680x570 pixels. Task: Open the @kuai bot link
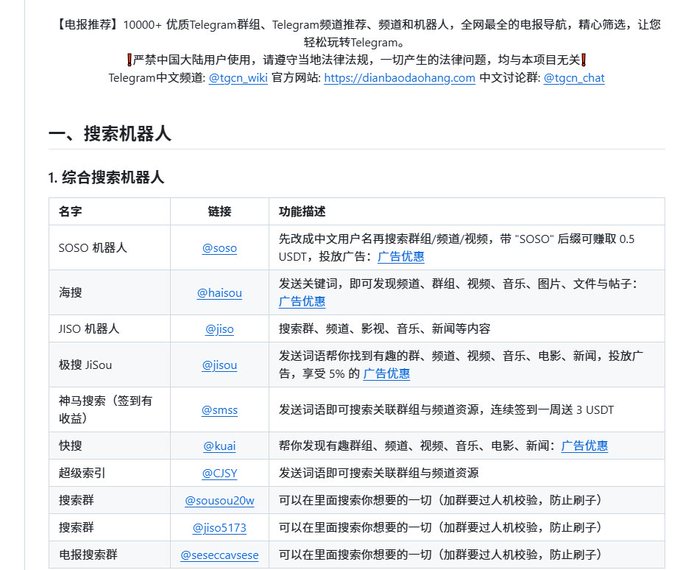(219, 446)
